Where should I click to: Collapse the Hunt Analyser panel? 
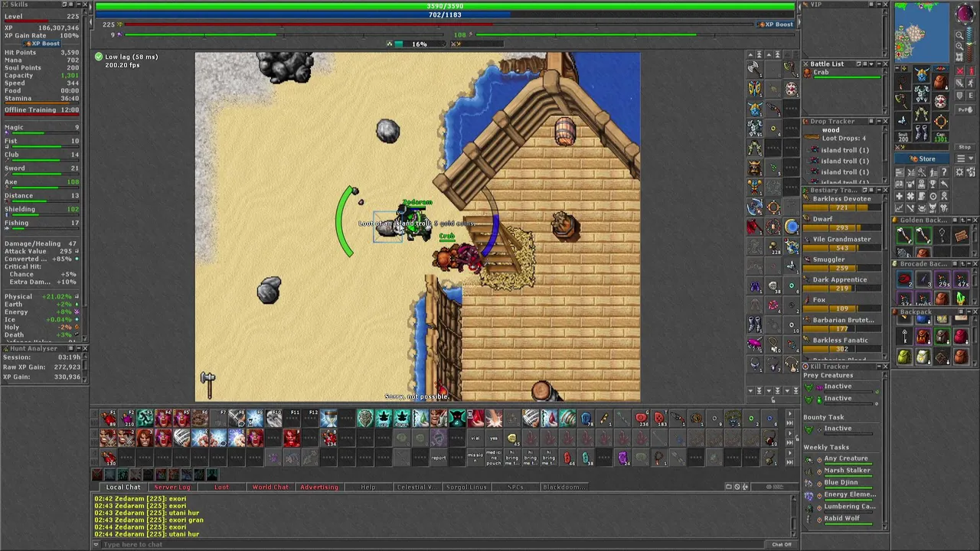pyautogui.click(x=79, y=348)
